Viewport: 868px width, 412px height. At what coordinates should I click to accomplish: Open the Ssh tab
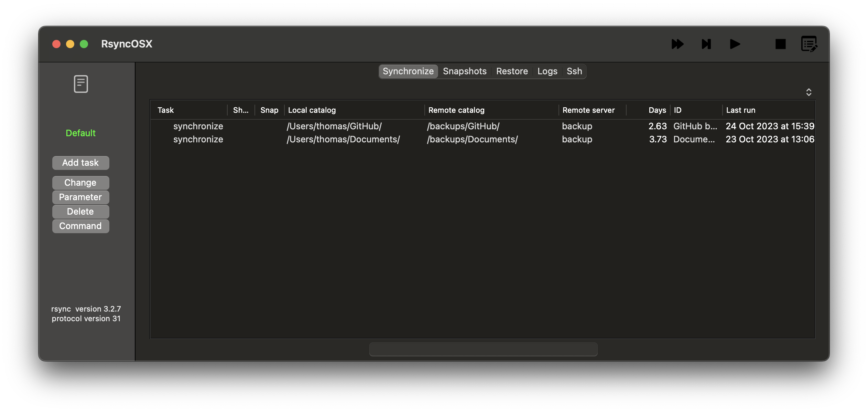click(x=574, y=71)
